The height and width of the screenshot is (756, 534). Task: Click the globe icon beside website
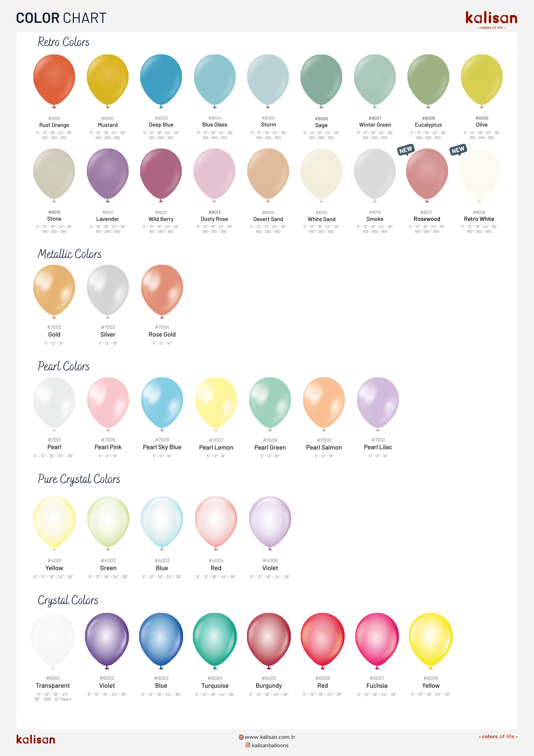point(241,737)
